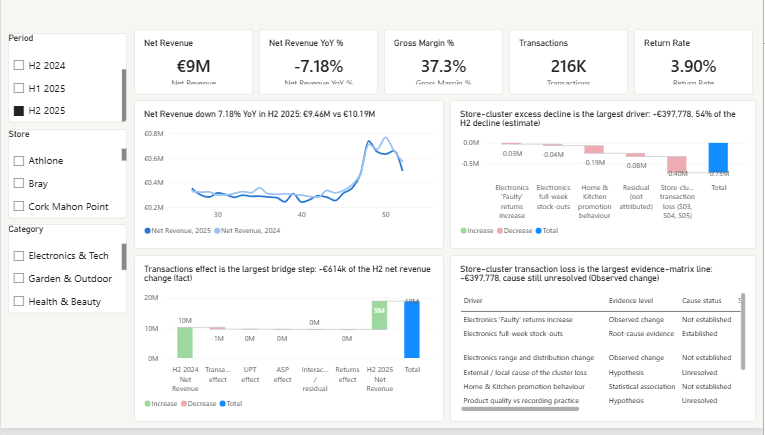The image size is (765, 435).
Task: Sort table by Driver column header
Action: coord(473,300)
